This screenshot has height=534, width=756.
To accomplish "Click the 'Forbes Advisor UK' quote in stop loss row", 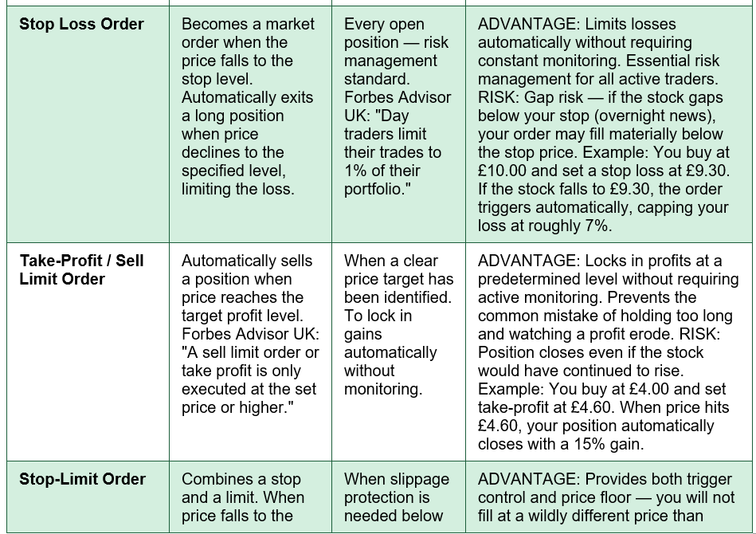I will [398, 143].
